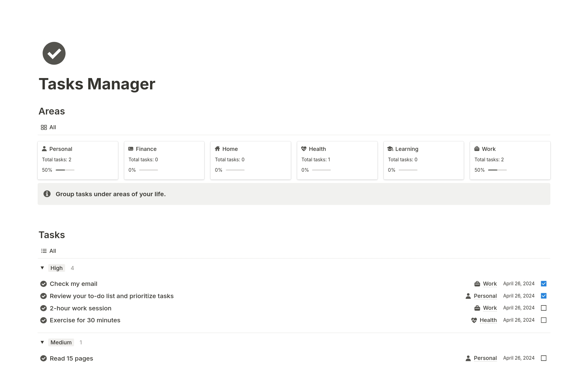Toggle checkbox for Read 15 pages
This screenshot has width=588, height=367.
coord(544,358)
